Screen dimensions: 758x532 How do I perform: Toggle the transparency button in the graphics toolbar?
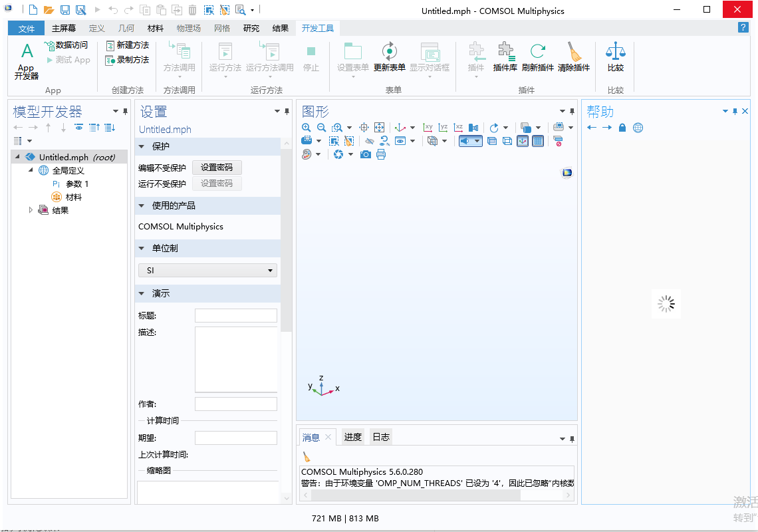491,141
